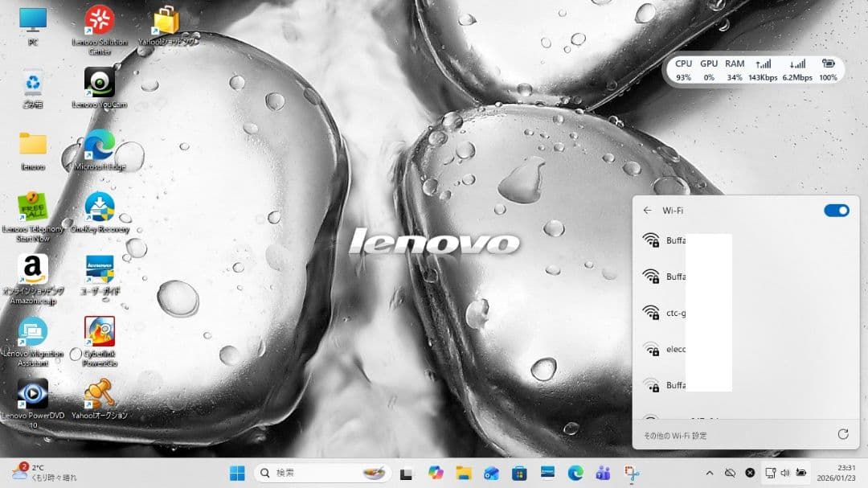The image size is (868, 488).
Task: Open File Explorer from taskbar
Action: (464, 473)
